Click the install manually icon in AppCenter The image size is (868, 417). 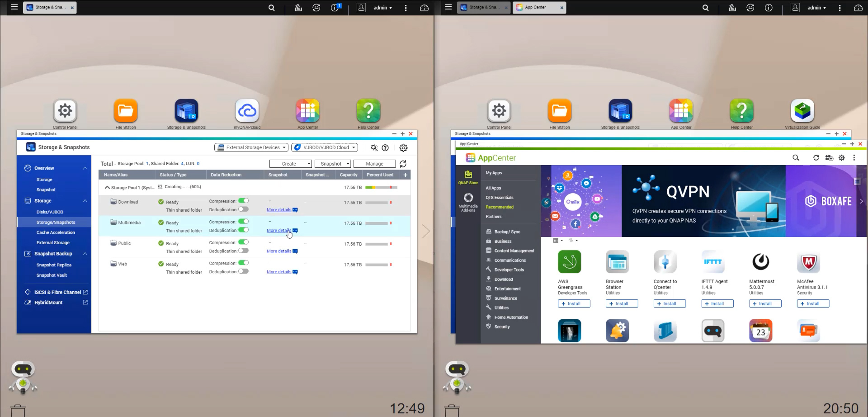click(x=829, y=158)
